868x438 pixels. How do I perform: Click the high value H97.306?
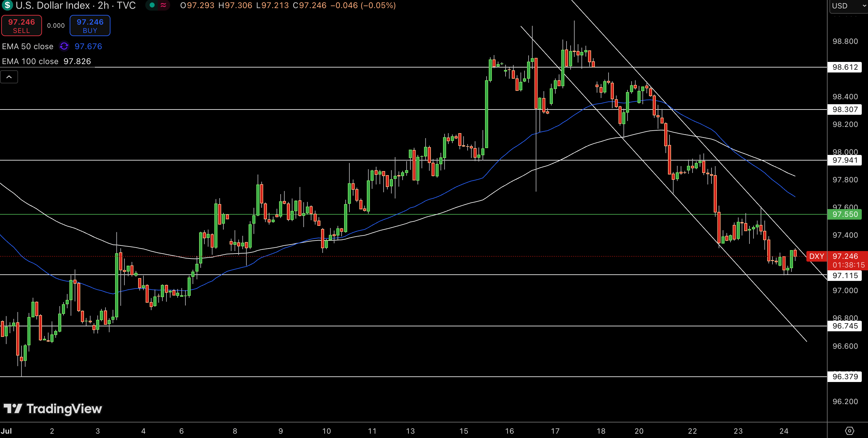click(235, 5)
